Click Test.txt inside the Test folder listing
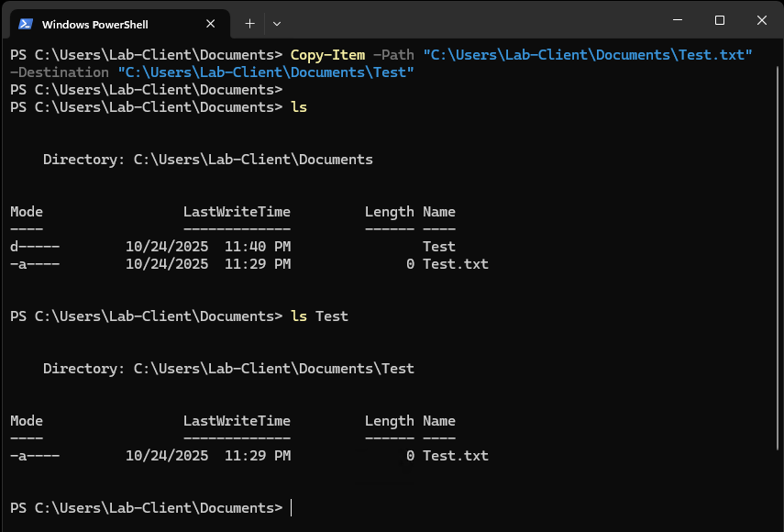The image size is (784, 532). 458,455
